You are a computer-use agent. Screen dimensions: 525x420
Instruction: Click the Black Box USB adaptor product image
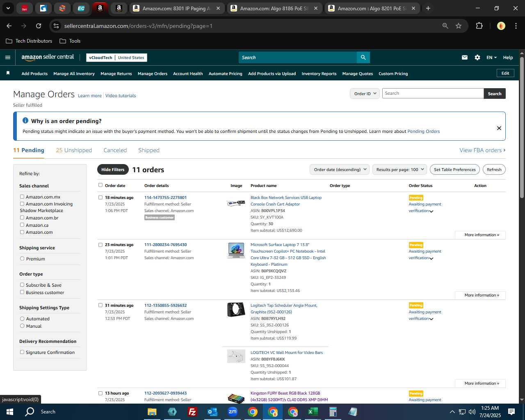236,203
